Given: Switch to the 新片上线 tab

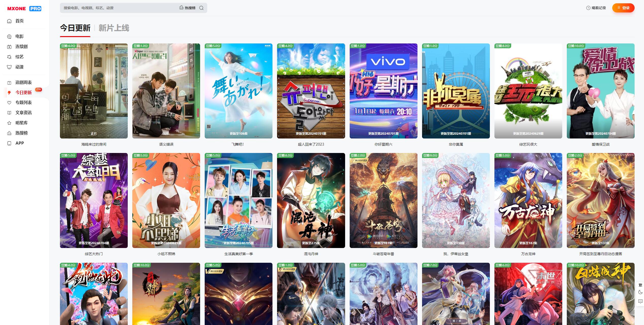Looking at the screenshot, I should click(x=114, y=28).
